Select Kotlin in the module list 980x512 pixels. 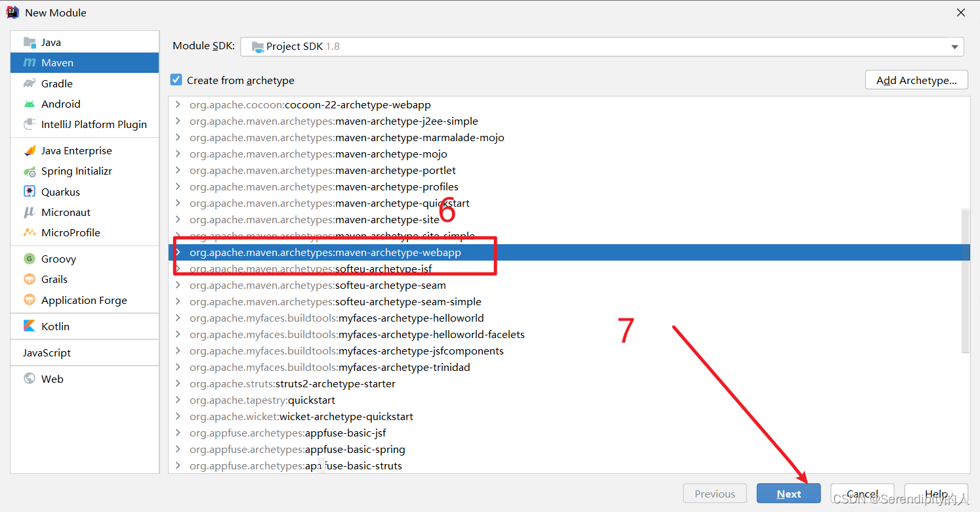[85, 326]
